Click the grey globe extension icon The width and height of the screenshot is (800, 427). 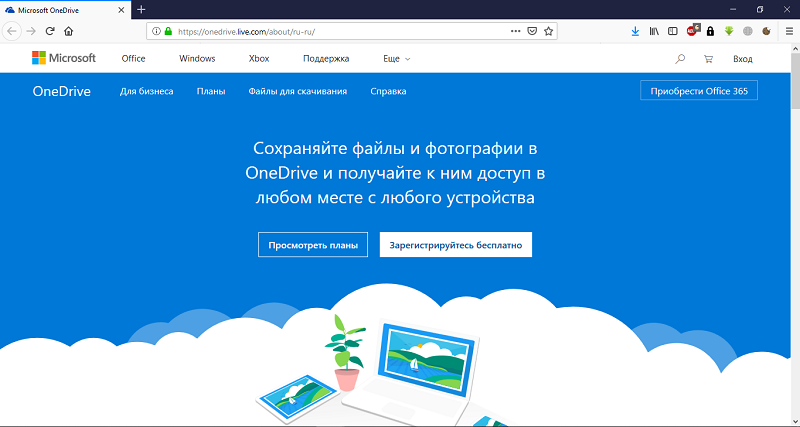(747, 31)
